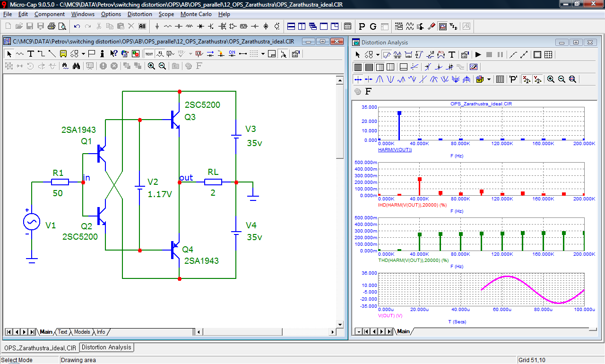Screen dimensions: 605x364
Task: Click the New file icon
Action: tap(8, 26)
